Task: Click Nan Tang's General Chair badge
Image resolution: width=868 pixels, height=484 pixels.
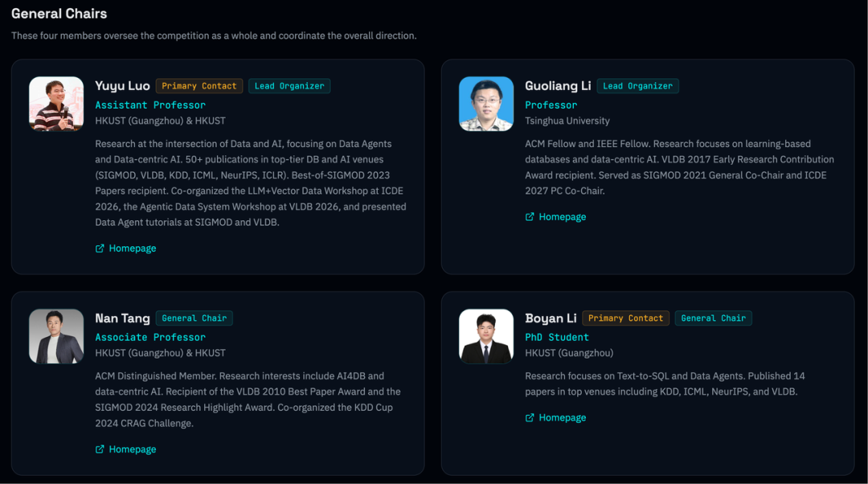Action: (194, 318)
